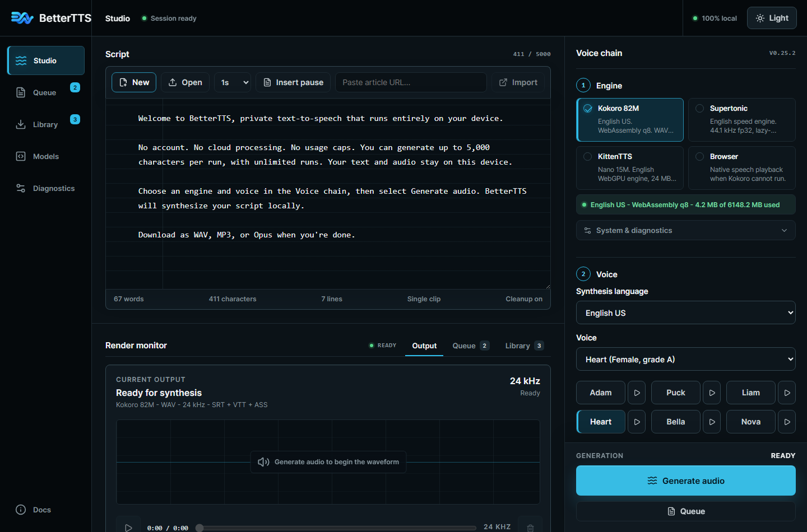Click the Queue count badge in sidebar
807x532 pixels.
coord(75,87)
